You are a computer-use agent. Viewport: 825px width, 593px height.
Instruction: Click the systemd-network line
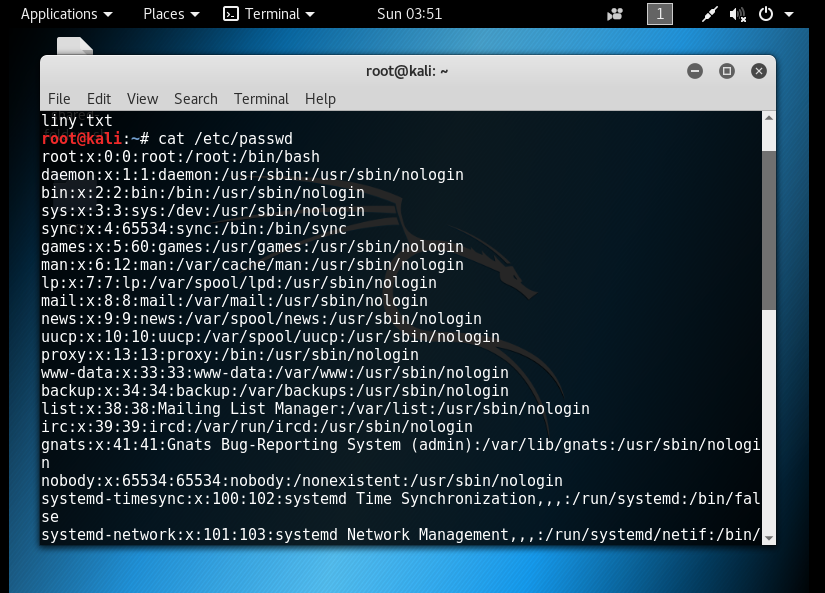[x=400, y=535]
